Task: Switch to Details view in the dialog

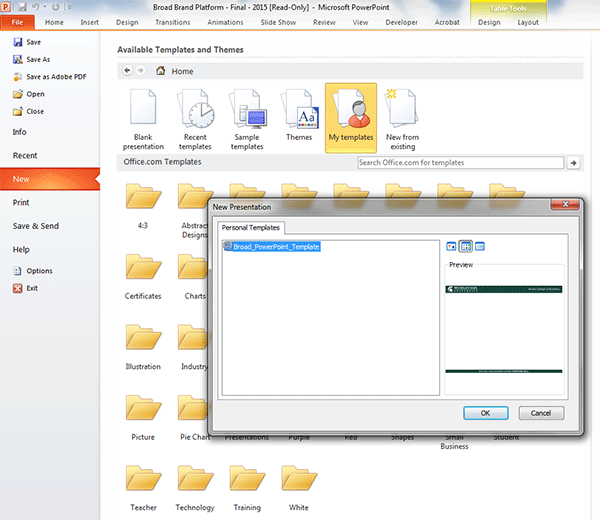Action: point(480,246)
